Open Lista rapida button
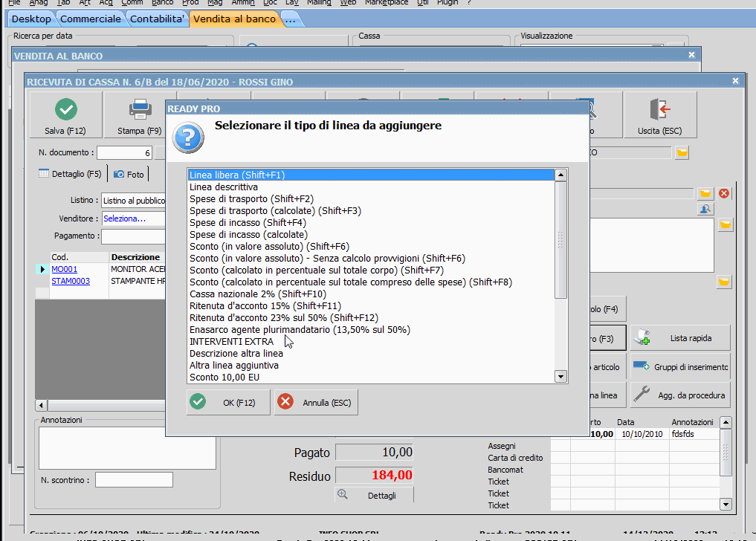Viewport: 756px width, 541px height. point(679,338)
